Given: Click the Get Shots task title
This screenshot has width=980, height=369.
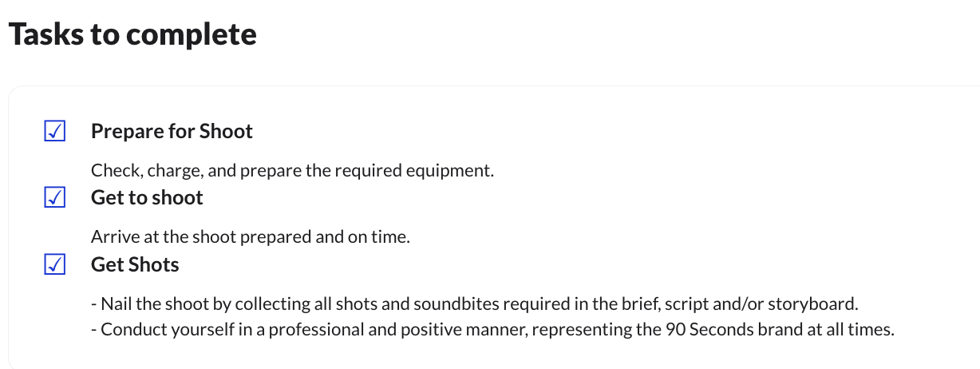Looking at the screenshot, I should click(135, 265).
